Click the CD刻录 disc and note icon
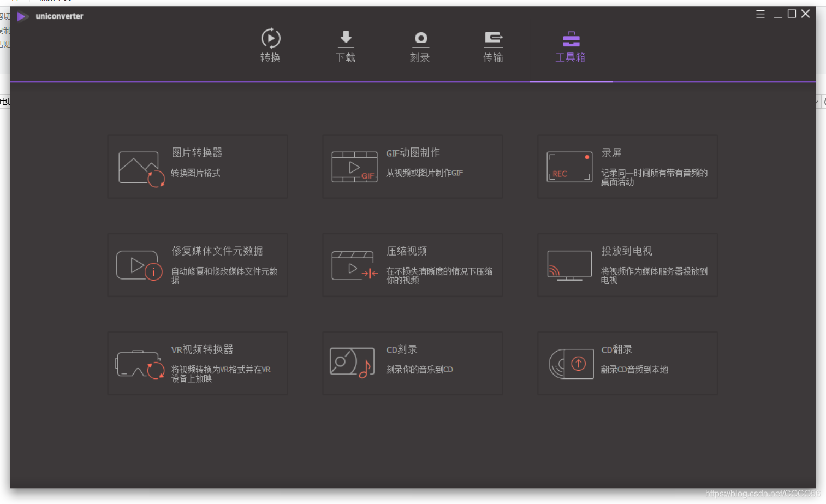 pos(353,363)
